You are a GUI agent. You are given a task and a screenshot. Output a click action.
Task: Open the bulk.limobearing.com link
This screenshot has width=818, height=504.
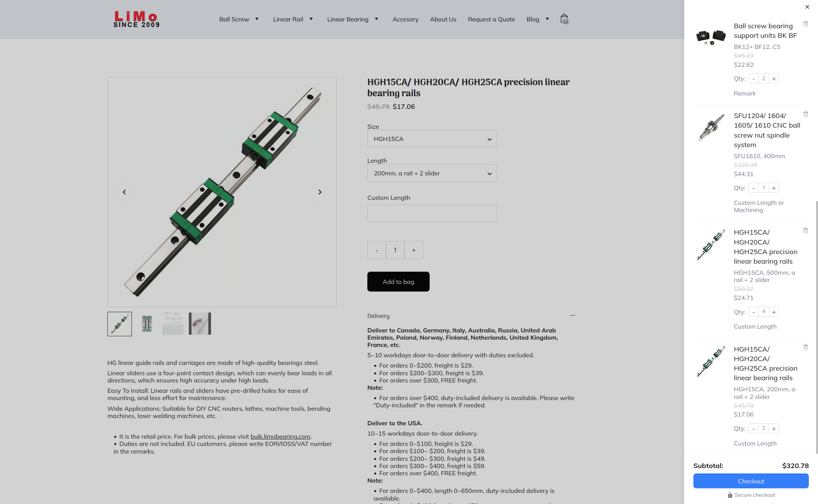click(280, 436)
